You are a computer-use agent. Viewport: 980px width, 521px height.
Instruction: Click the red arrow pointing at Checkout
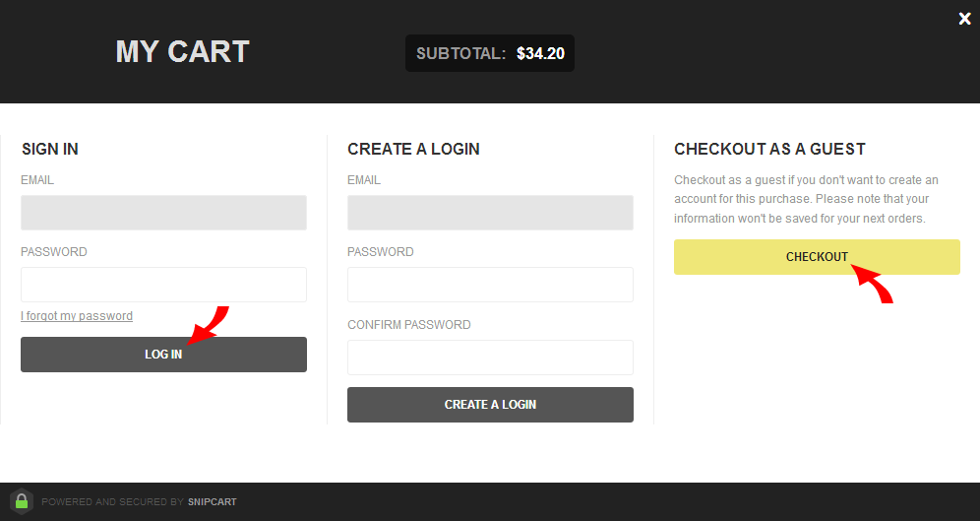[x=872, y=284]
